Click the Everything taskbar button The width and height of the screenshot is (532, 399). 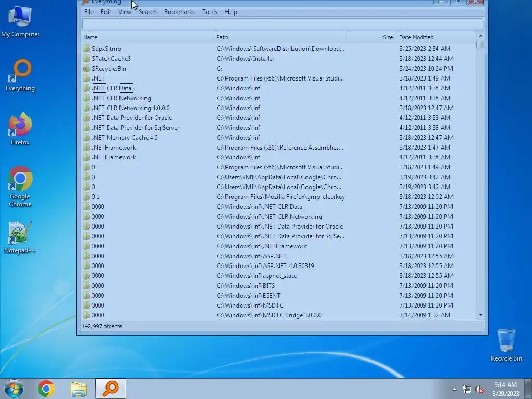tap(111, 389)
